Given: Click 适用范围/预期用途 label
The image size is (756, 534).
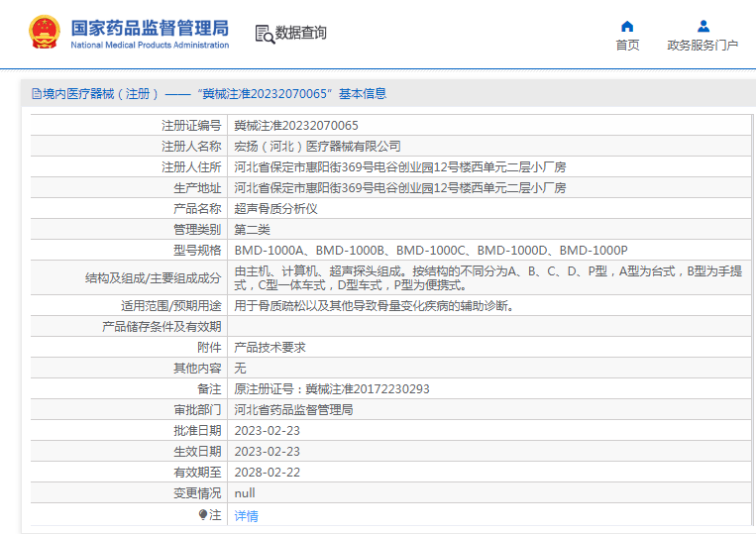Looking at the screenshot, I should click(170, 305).
